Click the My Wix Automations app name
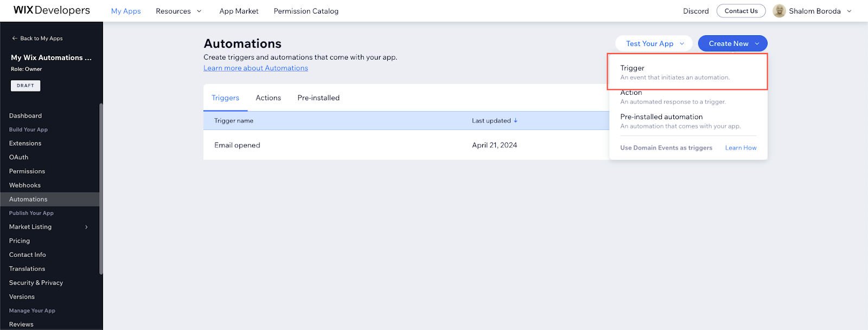The image size is (868, 330). (x=52, y=57)
